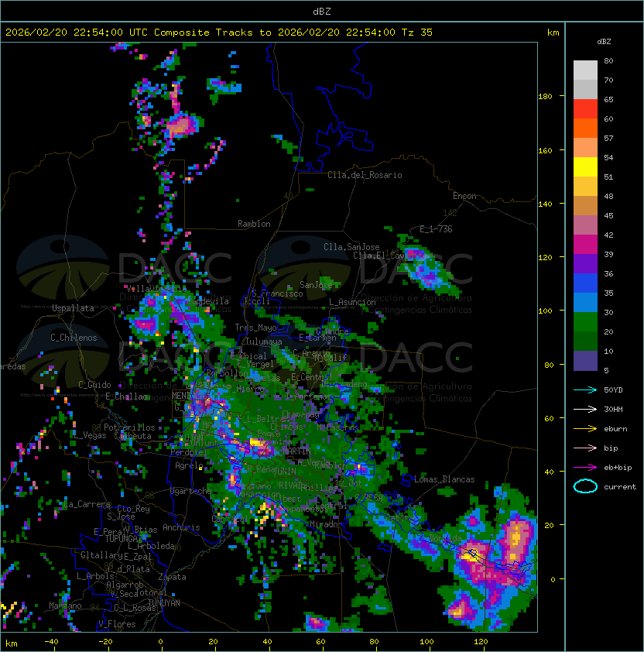Click the 'current' legend label

tap(620, 487)
